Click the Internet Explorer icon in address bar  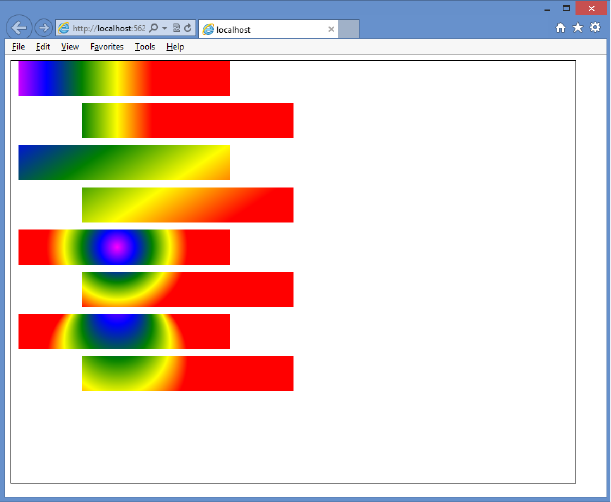[x=64, y=28]
